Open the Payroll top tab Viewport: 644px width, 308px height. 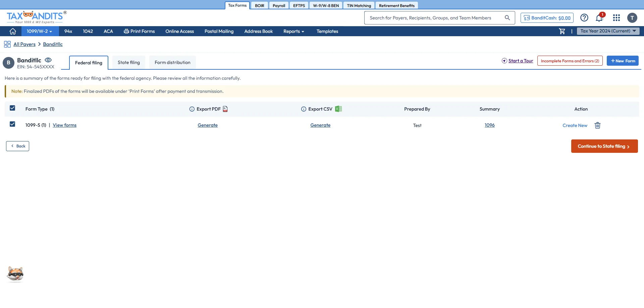pos(279,6)
